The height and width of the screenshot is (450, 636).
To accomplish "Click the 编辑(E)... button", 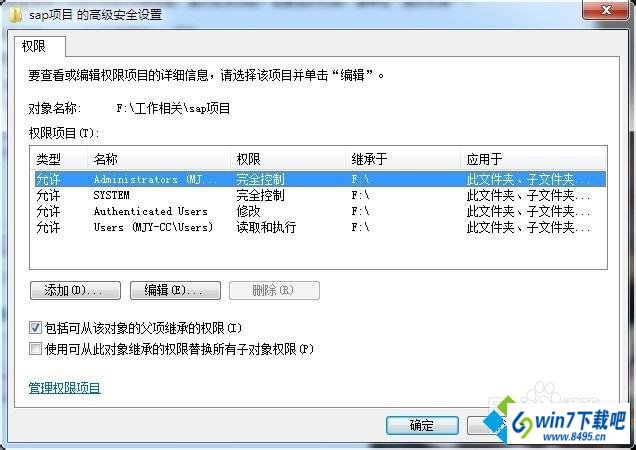I will click(x=175, y=291).
